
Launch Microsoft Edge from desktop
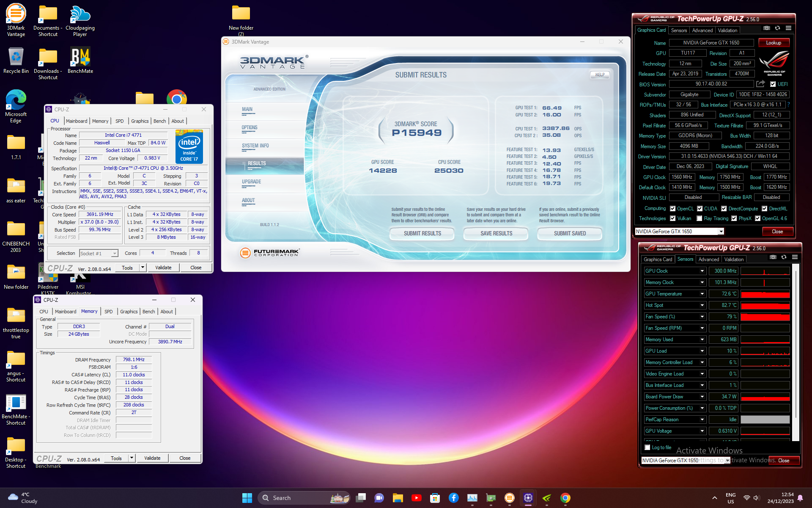[16, 106]
